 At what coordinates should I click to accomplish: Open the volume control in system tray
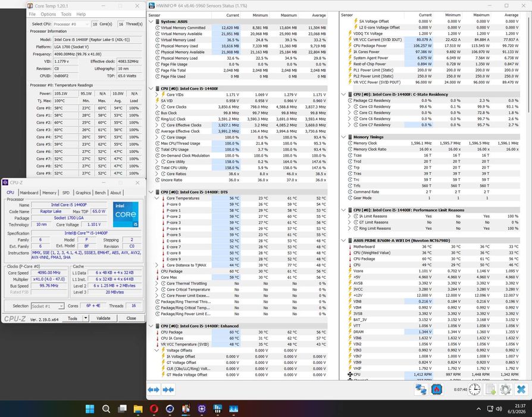499,409
